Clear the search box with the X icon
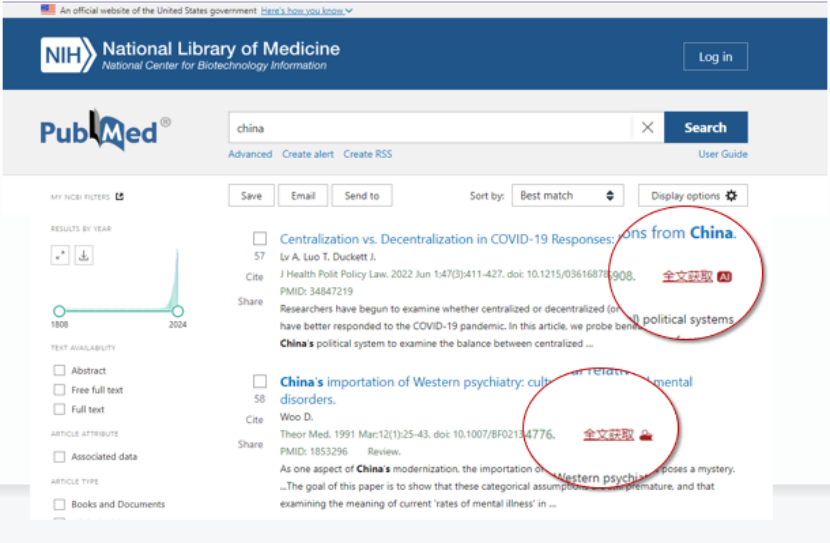The height and width of the screenshot is (543, 830). [x=647, y=128]
